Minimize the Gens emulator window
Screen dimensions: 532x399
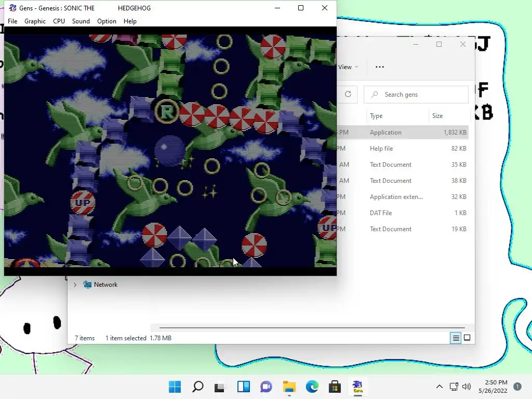277,8
